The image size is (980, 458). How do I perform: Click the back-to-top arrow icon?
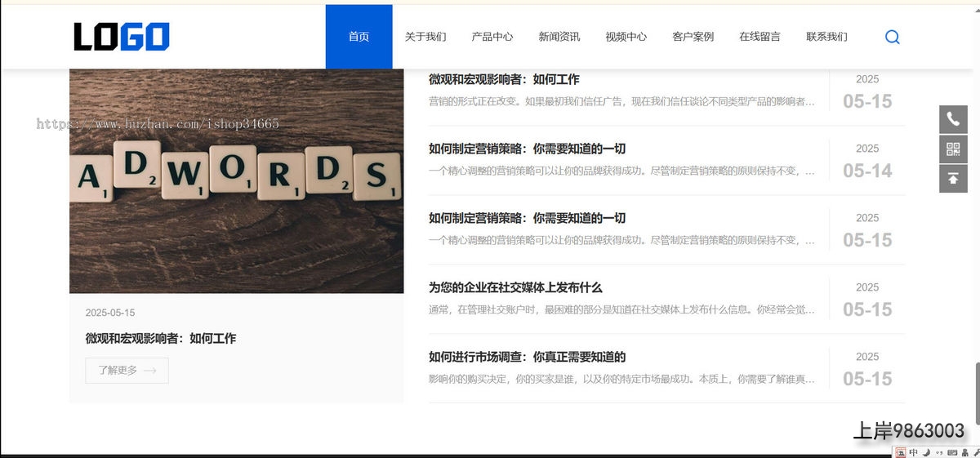click(953, 178)
